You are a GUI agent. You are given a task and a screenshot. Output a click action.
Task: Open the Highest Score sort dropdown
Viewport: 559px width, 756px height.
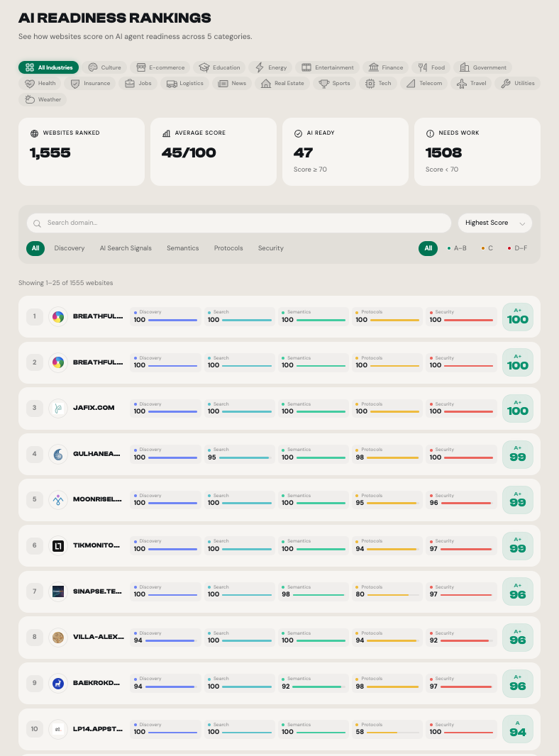[494, 223]
